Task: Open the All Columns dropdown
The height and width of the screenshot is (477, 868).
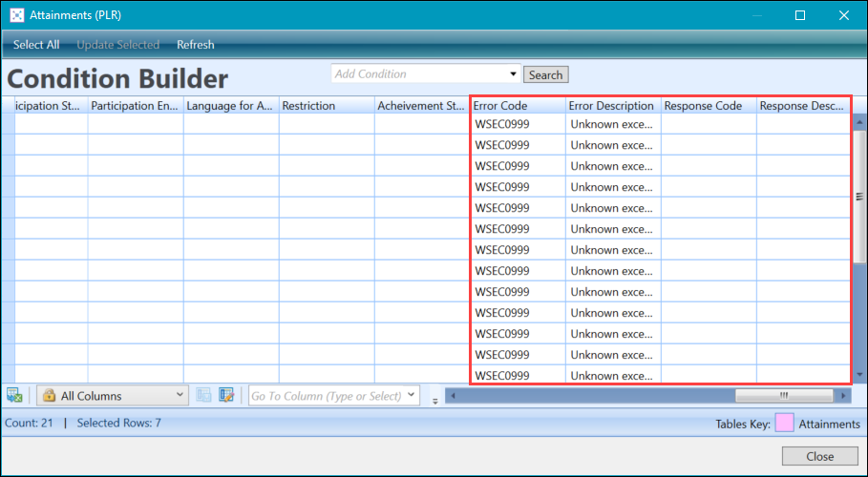Action: 113,396
